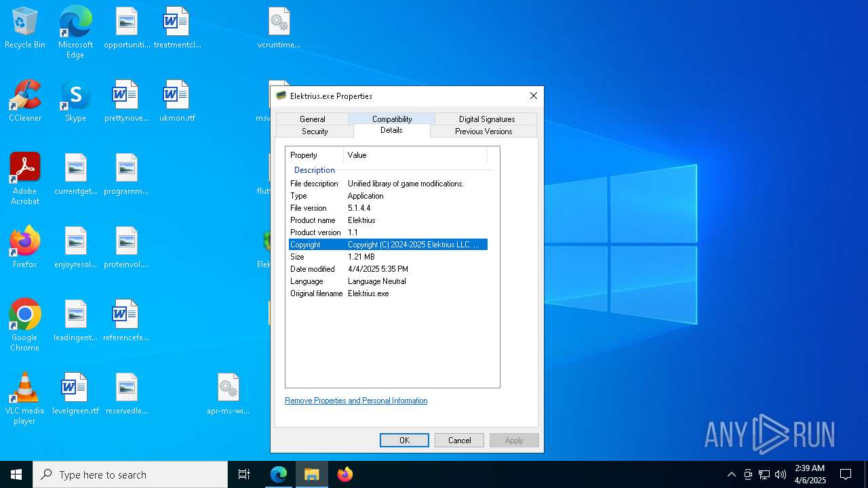Open Remove Properties and Personal Information link
Viewport: 868px width, 488px height.
[x=356, y=401]
